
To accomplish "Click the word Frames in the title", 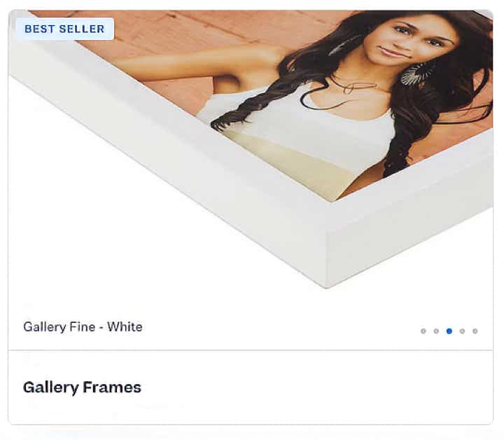I will [x=112, y=387].
